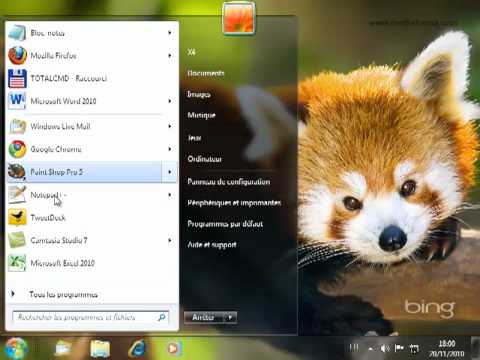Expand Windows Live Mail jump list arrow
This screenshot has width=480, height=360.
click(170, 126)
